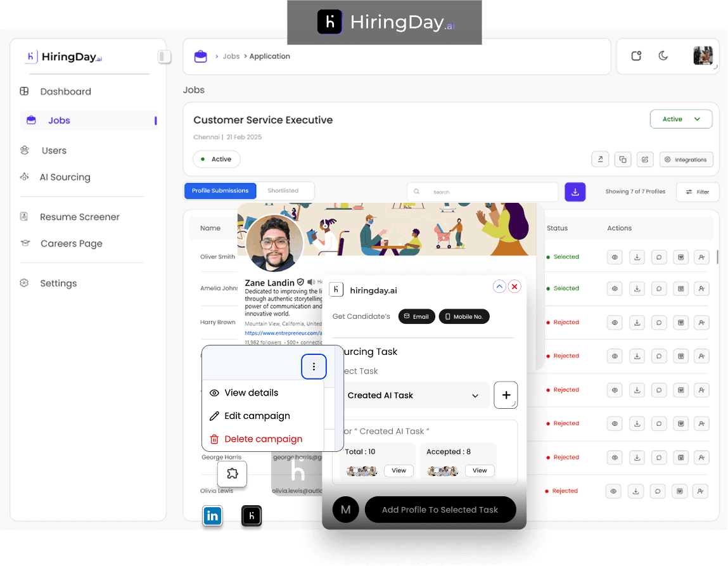The height and width of the screenshot is (566, 728).
Task: Switch to Profile Submissions tab
Action: click(220, 191)
